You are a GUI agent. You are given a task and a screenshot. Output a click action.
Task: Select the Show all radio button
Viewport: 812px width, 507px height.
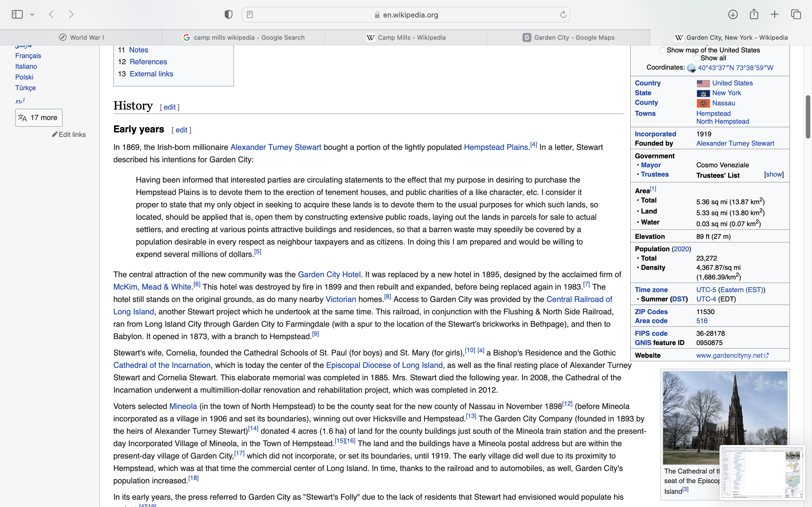tap(697, 58)
